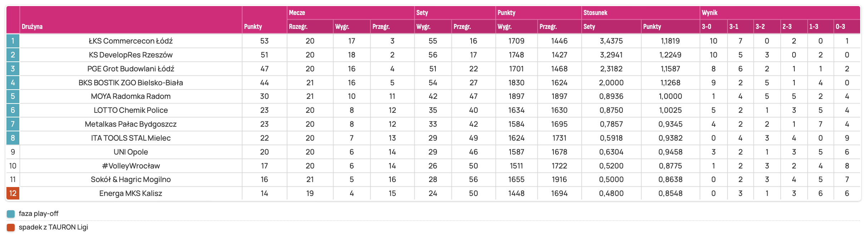
Task: Click the 3-0 result column header
Action: pyautogui.click(x=706, y=27)
